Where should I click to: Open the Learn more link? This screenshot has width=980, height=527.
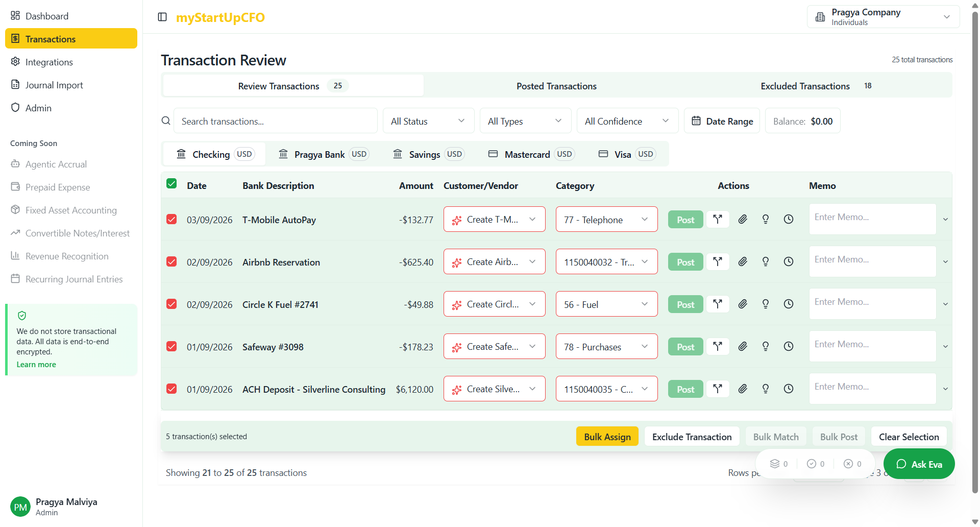36,365
